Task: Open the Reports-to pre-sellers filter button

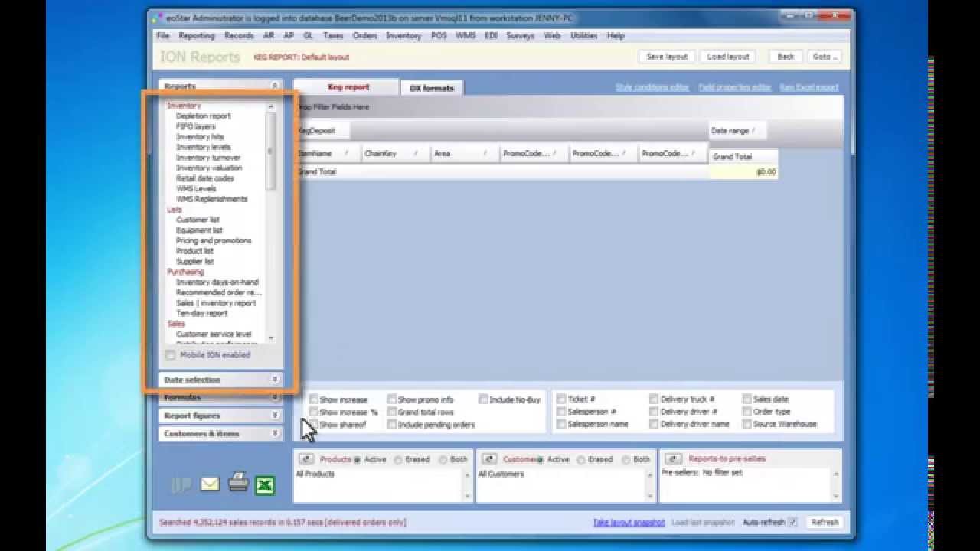Action: tap(674, 459)
